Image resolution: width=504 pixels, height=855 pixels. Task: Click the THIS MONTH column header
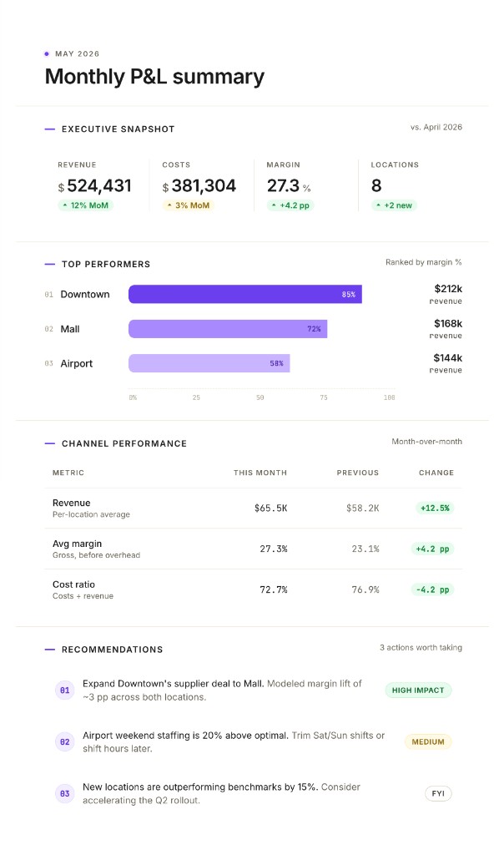coord(260,473)
